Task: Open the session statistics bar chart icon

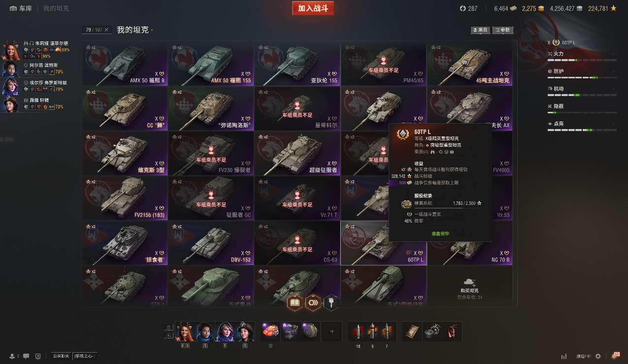Action: pos(564,356)
